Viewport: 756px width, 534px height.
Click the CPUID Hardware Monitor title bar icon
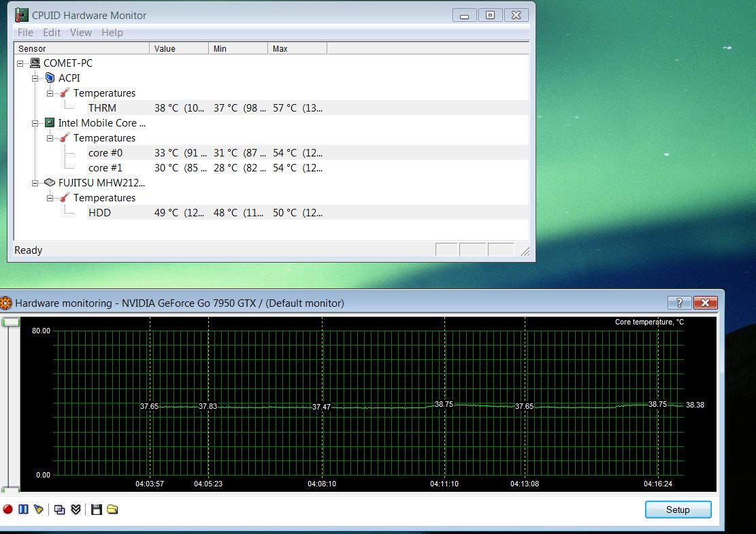[x=22, y=15]
